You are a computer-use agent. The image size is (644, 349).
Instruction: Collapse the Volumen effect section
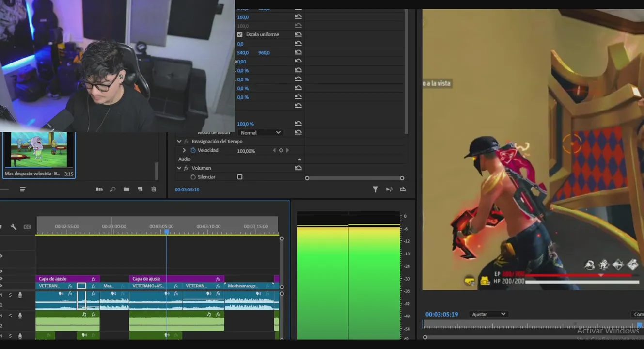[x=179, y=168]
